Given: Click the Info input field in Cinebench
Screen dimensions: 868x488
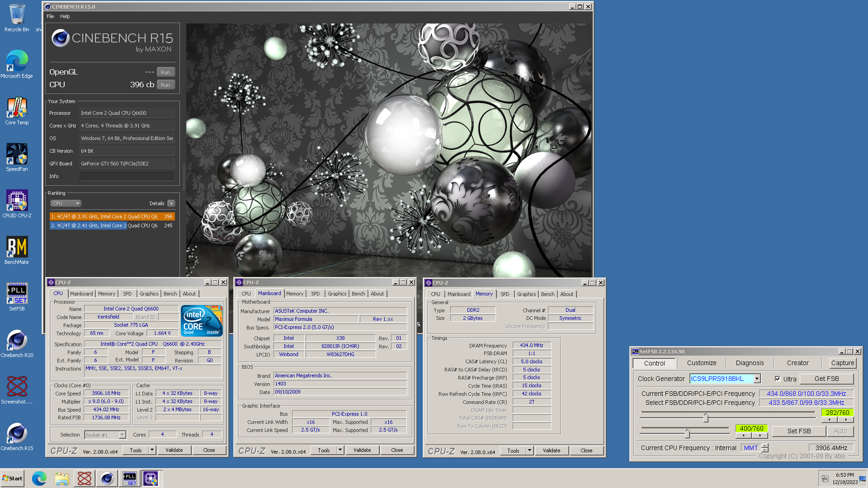Looking at the screenshot, I should 127,176.
